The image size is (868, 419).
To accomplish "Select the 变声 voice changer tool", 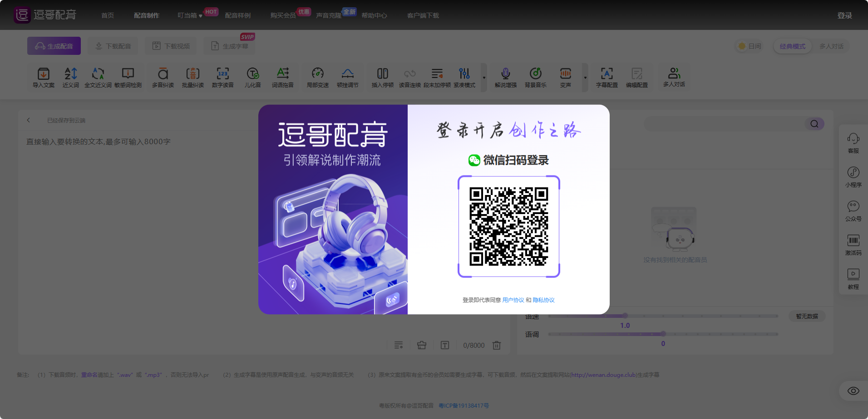I will [x=566, y=77].
